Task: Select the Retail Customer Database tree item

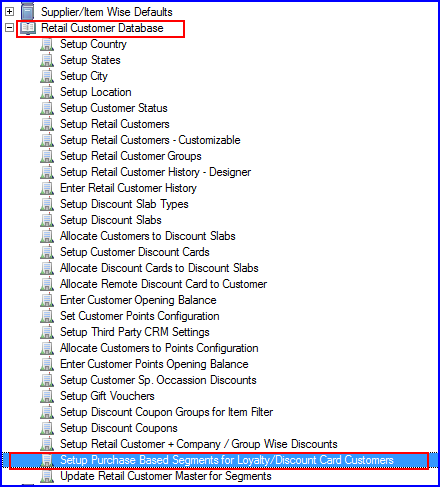Action: point(102,28)
